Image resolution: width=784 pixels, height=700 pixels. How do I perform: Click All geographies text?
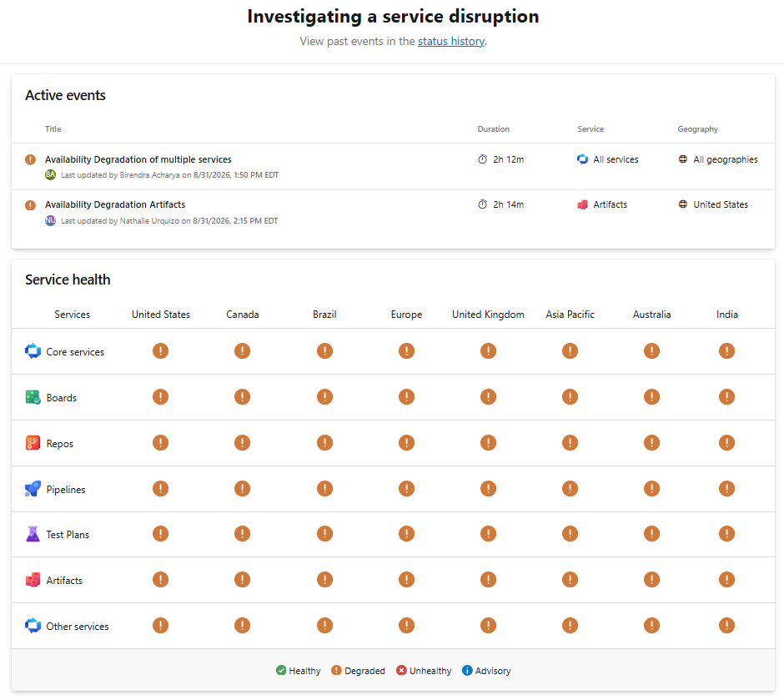click(x=726, y=159)
